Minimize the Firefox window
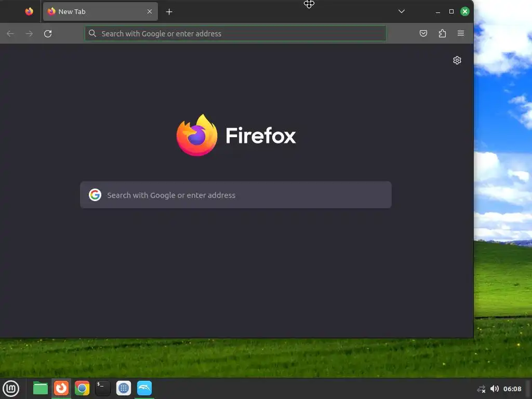Screen dimensions: 532x399 tap(437, 12)
